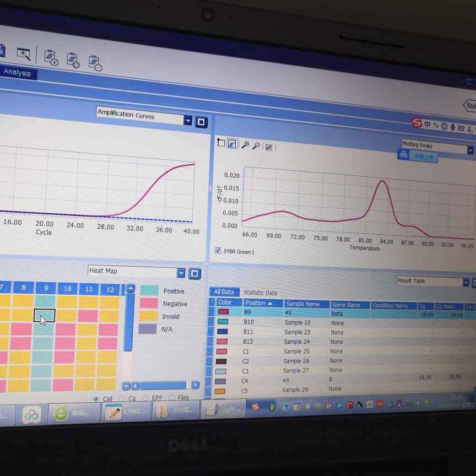The height and width of the screenshot is (476, 476).
Task: Toggle the SYBR Green I checkbox
Action: coord(218,251)
